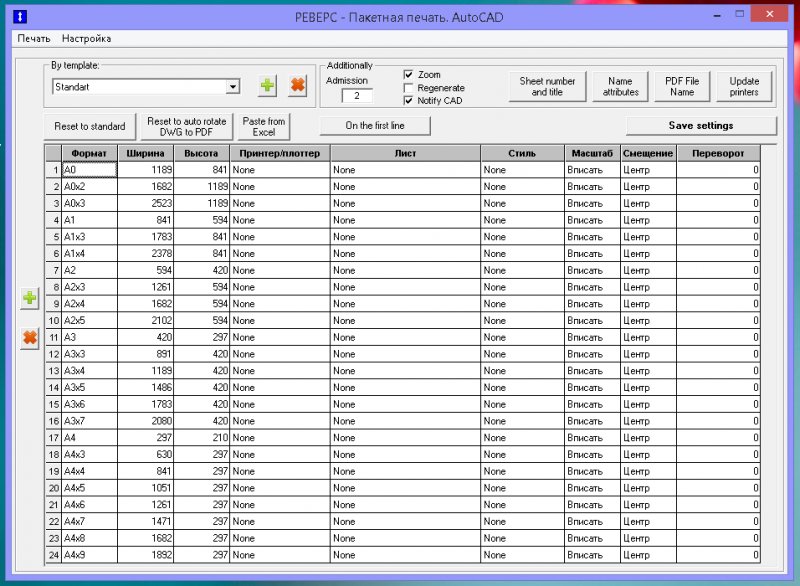800x586 pixels.
Task: Click the Центр offset cell in row A4x9
Action: coord(648,555)
